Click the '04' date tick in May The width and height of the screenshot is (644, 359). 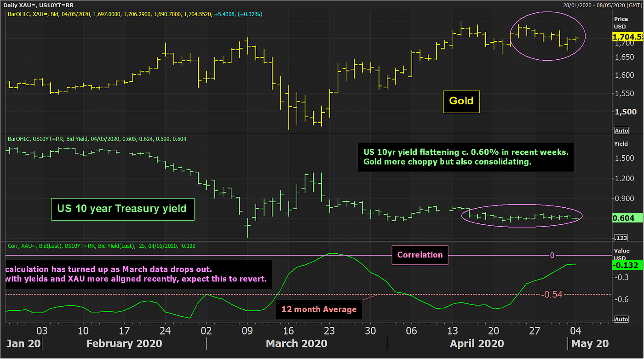[576, 331]
